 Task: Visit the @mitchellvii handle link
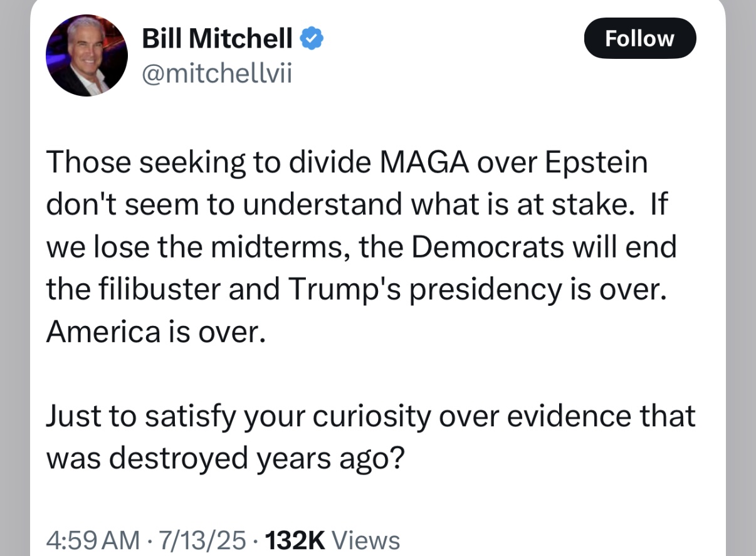(x=218, y=75)
